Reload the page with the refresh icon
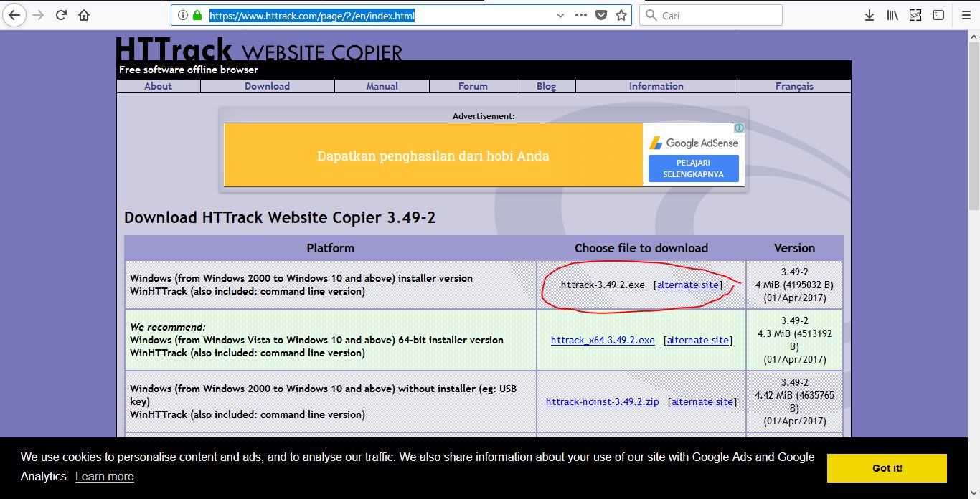Screen dimensions: 980x499 (62, 15)
